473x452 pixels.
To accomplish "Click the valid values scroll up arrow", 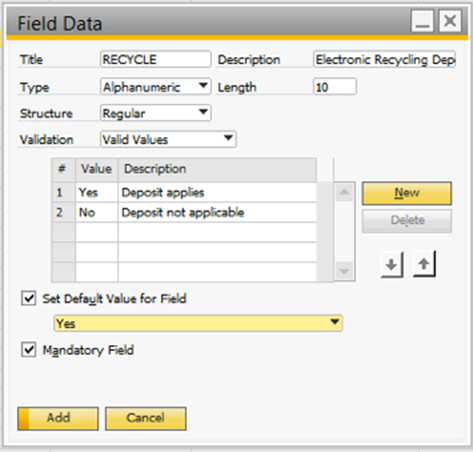I will 344,192.
